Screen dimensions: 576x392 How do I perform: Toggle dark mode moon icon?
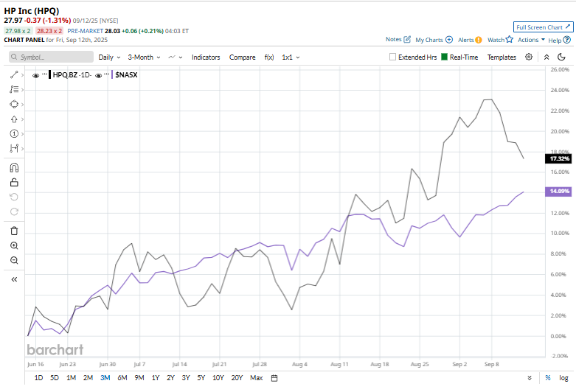coord(561,57)
